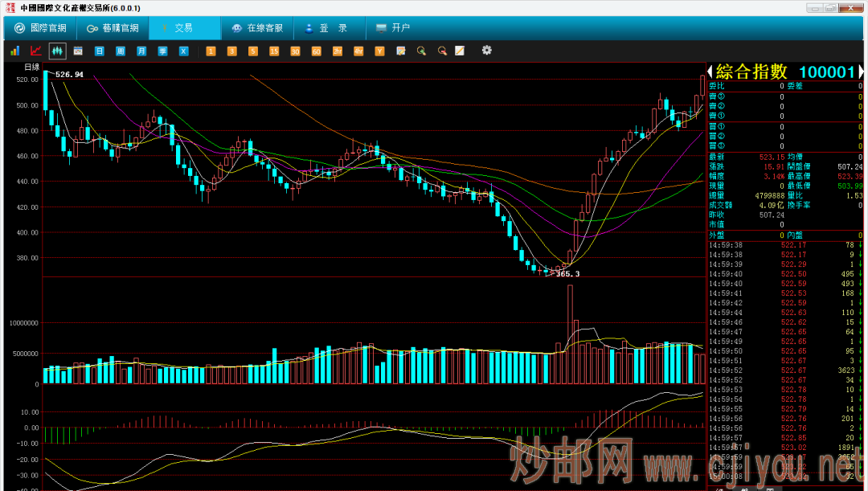Toggle the 15-minute period button
Image resolution: width=868 pixels, height=491 pixels.
(x=274, y=51)
